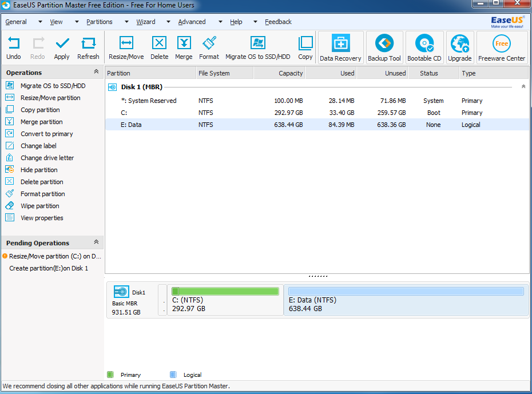Expand the dropdown arrow next to Wizard
Viewport: 532px width, 394px height.
pyautogui.click(x=168, y=22)
